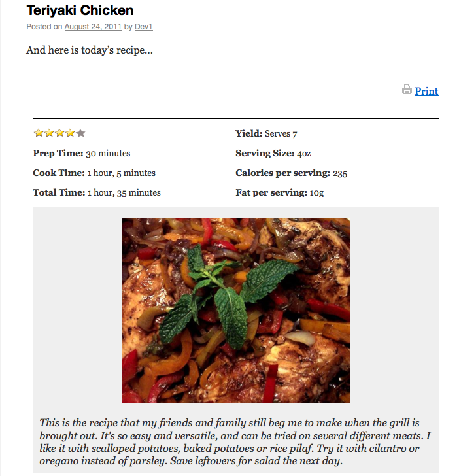Click the italic recipe description paragraph
Image resolution: width=476 pixels, height=476 pixels.
235,442
